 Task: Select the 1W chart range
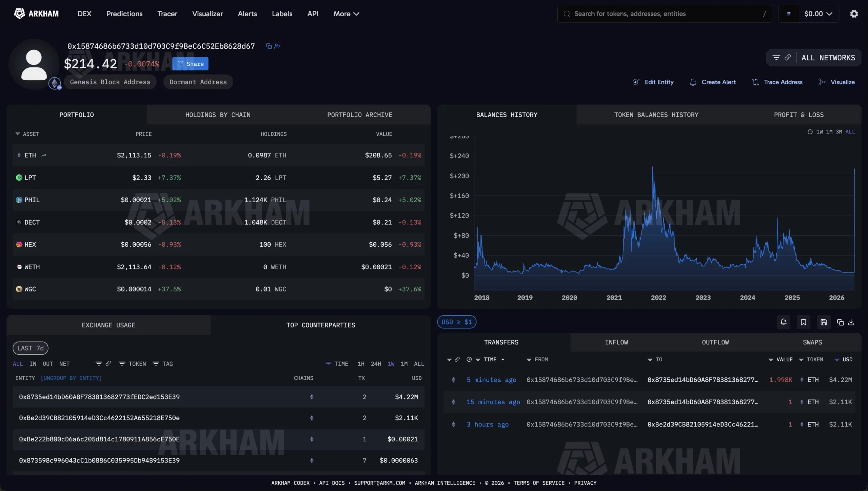tap(820, 132)
